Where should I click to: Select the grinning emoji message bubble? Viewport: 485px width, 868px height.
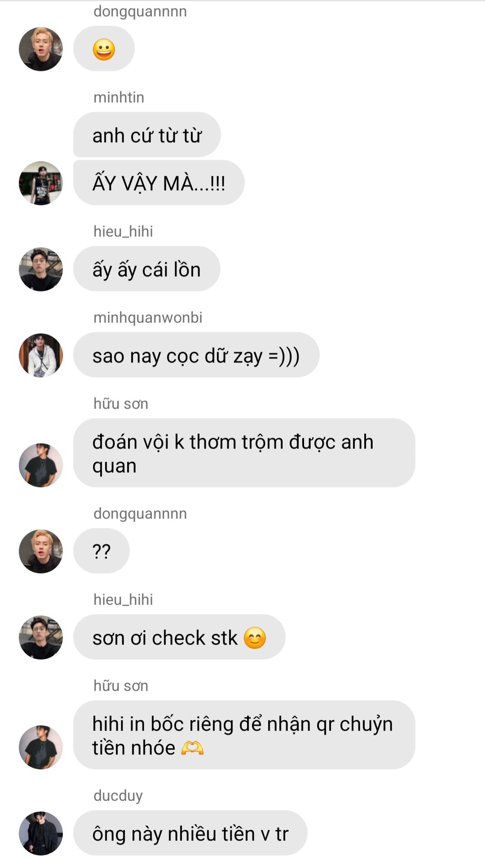[x=104, y=49]
